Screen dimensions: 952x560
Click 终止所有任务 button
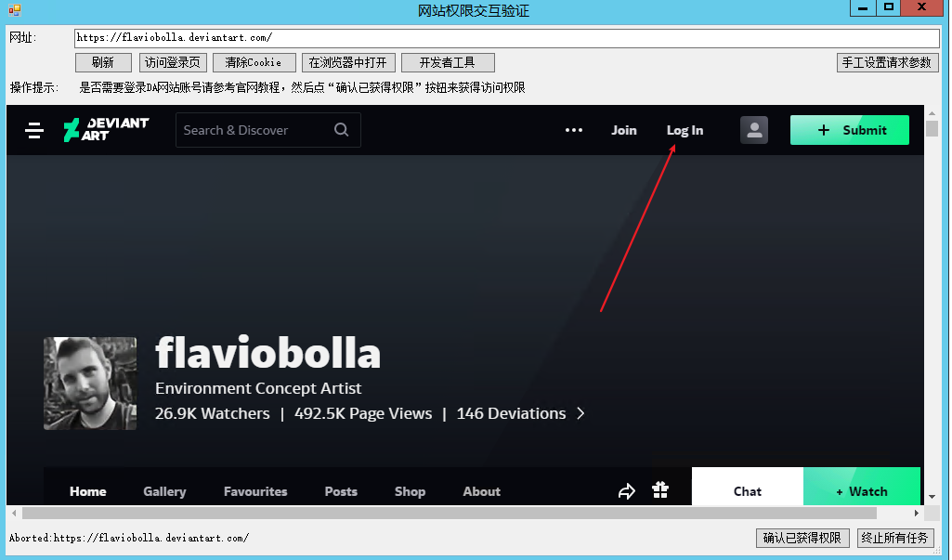tap(895, 538)
